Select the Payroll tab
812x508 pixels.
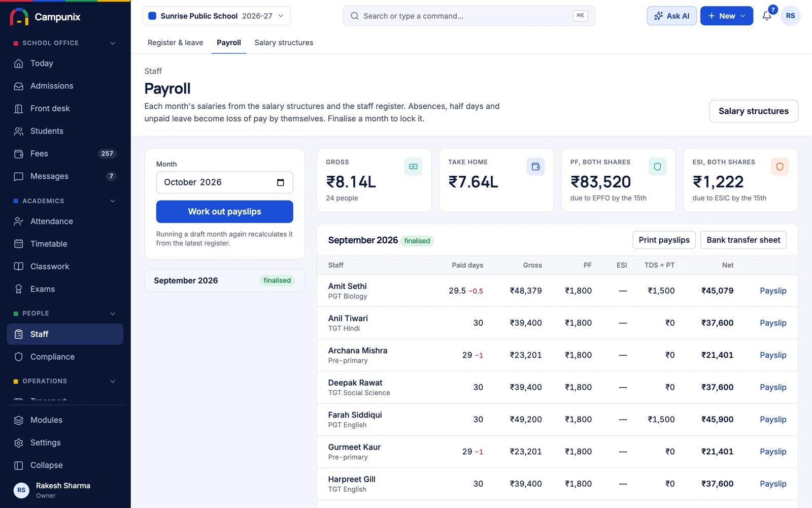click(x=229, y=43)
